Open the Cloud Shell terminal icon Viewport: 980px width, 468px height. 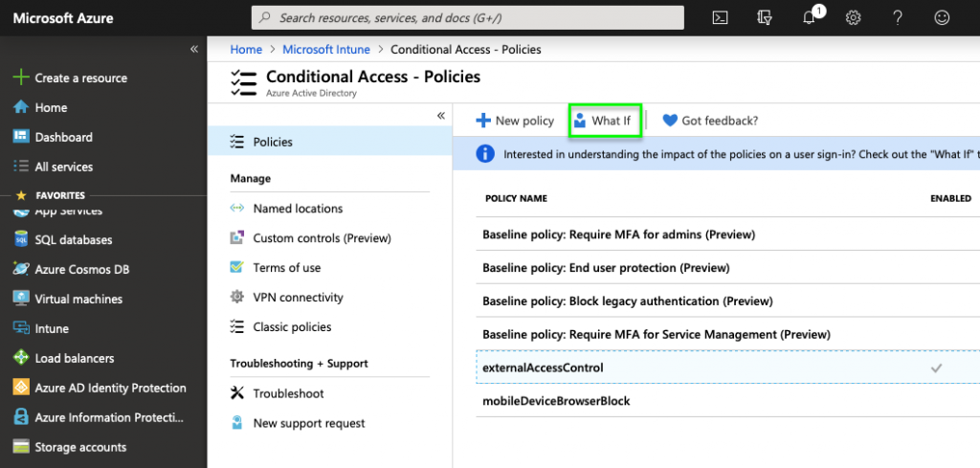coord(721,17)
